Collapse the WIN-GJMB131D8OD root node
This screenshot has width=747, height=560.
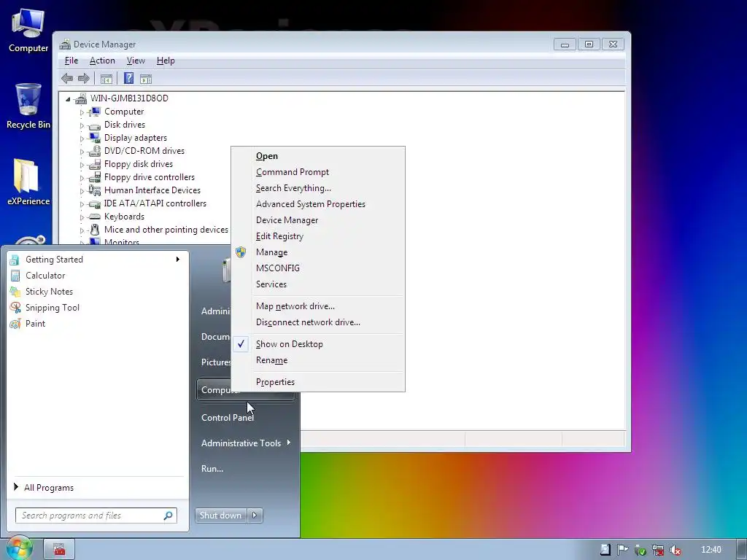click(68, 99)
